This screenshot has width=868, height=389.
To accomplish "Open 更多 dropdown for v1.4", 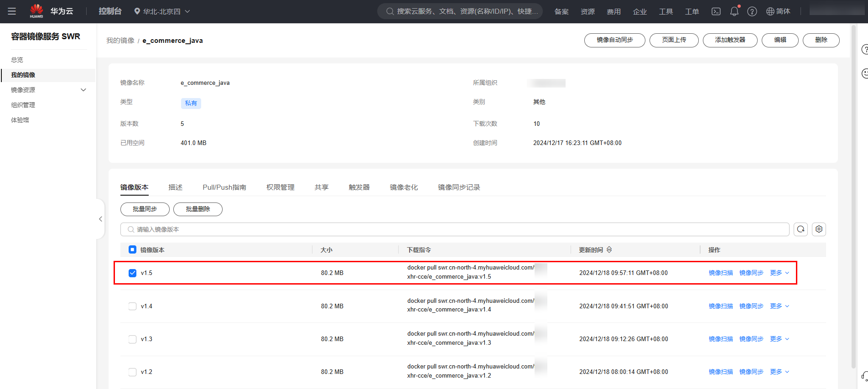I will click(x=780, y=306).
